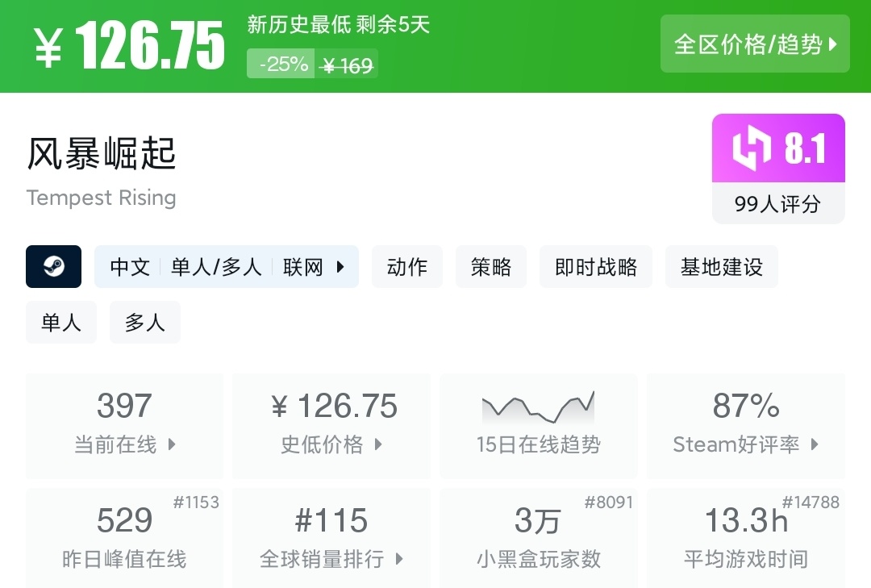Open 全区价格/趋势 regional pricing
871x588 pixels.
pyautogui.click(x=755, y=44)
